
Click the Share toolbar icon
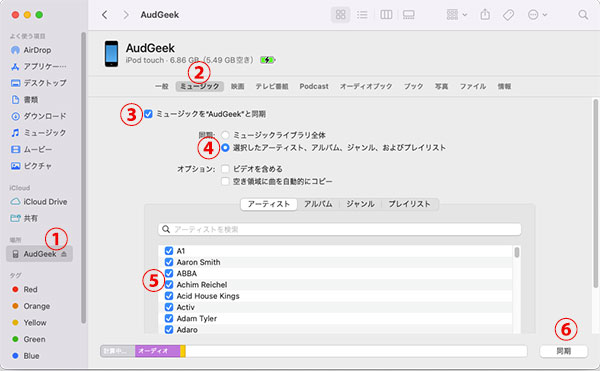pos(485,15)
